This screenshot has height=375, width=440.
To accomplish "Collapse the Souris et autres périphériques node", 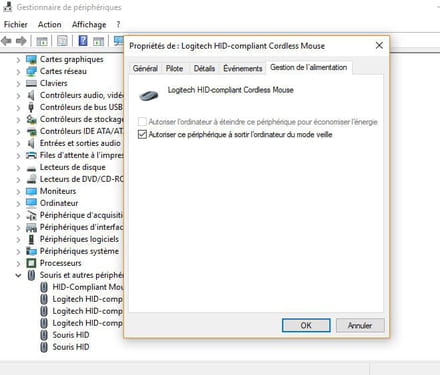I will pos(18,276).
